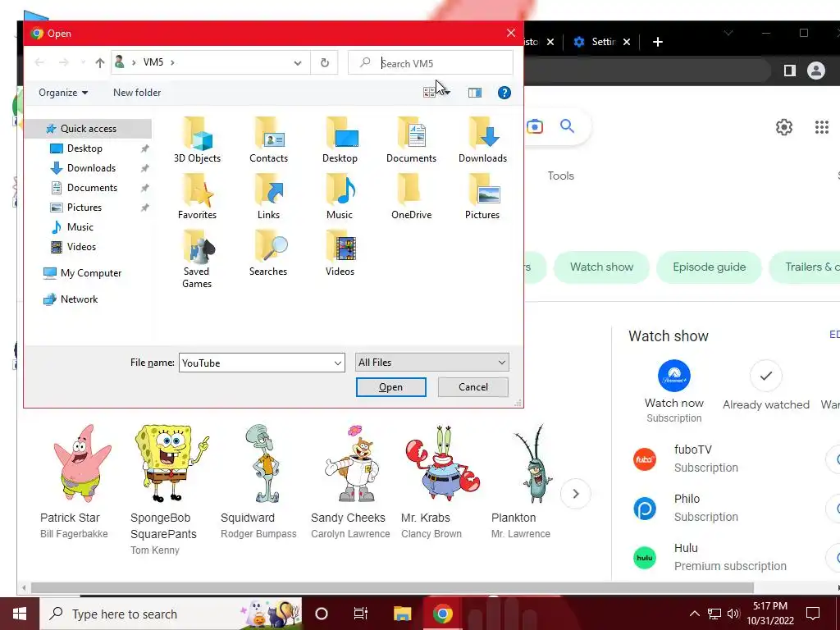The width and height of the screenshot is (840, 630).
Task: Click the File name text field
Action: [x=256, y=363]
